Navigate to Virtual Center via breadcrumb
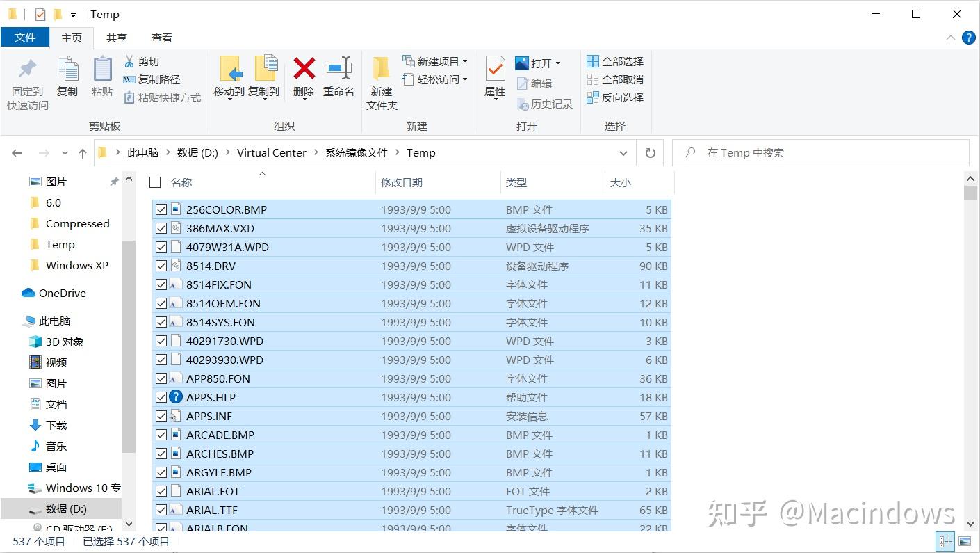 (x=271, y=152)
